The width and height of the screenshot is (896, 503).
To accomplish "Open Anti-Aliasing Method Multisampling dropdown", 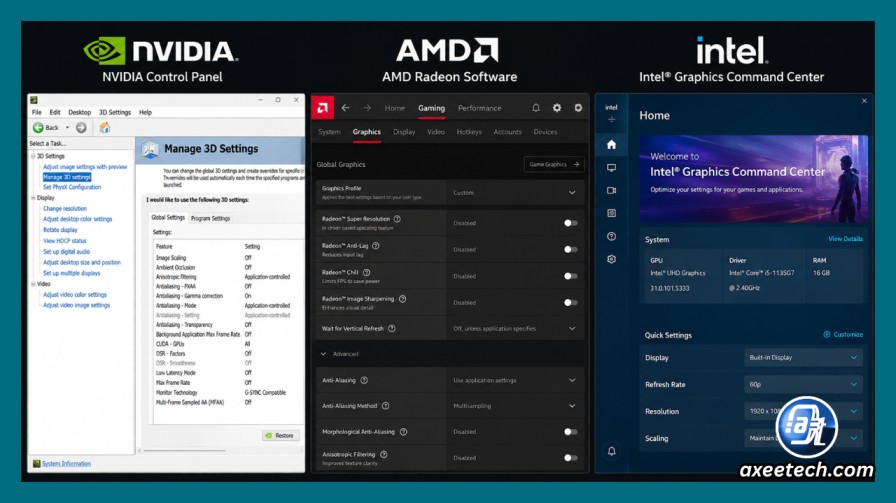I will [515, 406].
